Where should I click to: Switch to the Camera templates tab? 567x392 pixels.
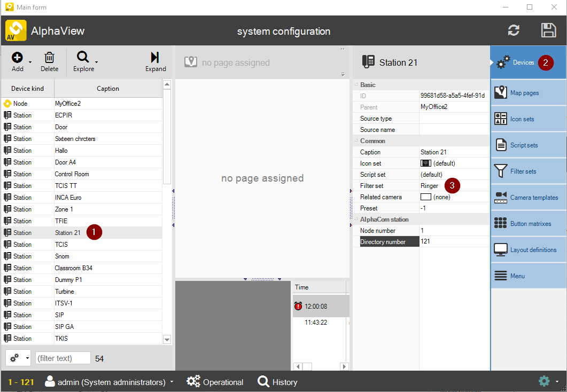click(x=527, y=198)
